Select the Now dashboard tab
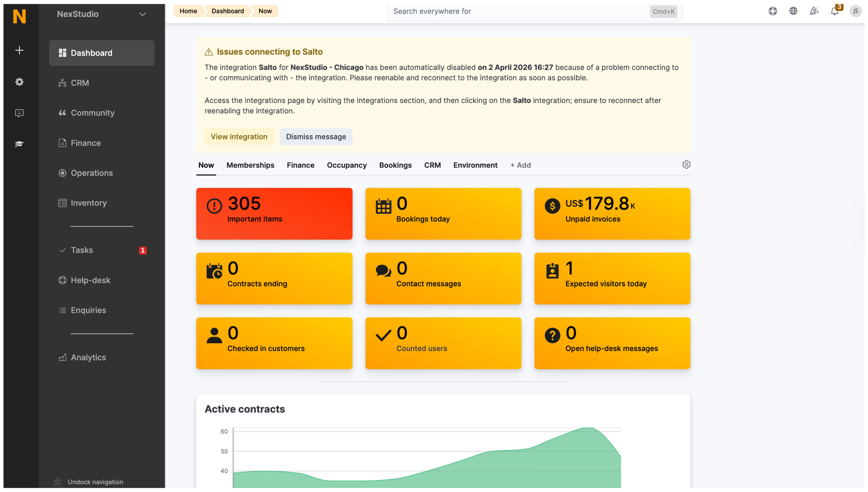 206,165
